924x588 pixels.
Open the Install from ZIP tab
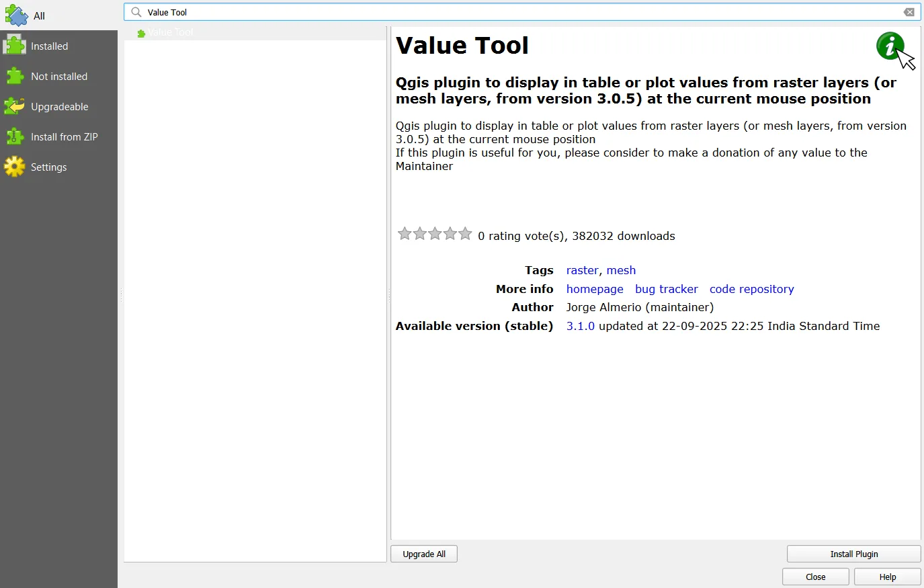58,136
